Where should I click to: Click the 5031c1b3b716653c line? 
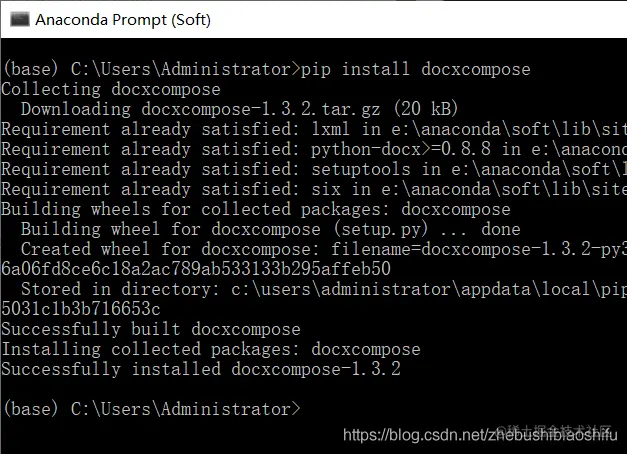coord(81,309)
